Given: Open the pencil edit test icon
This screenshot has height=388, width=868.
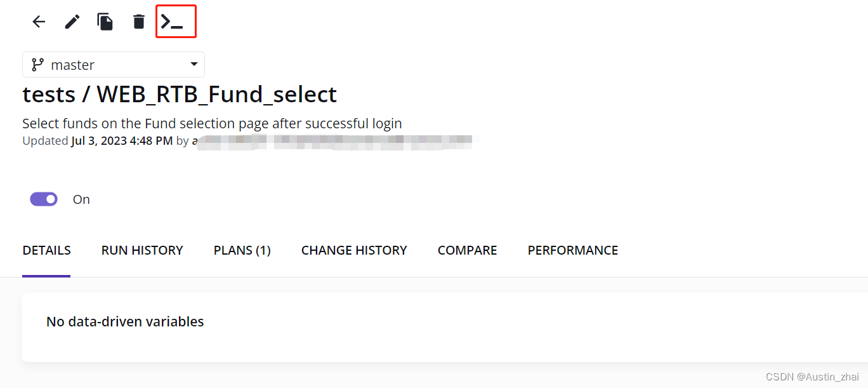Looking at the screenshot, I should [x=72, y=22].
